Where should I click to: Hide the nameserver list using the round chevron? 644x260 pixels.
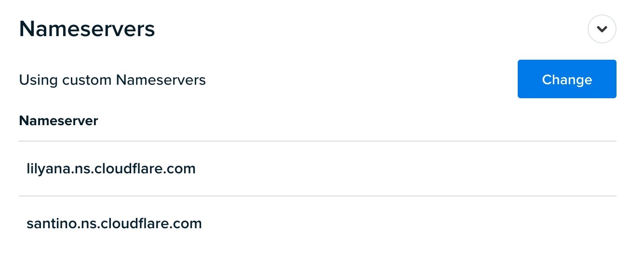click(602, 29)
